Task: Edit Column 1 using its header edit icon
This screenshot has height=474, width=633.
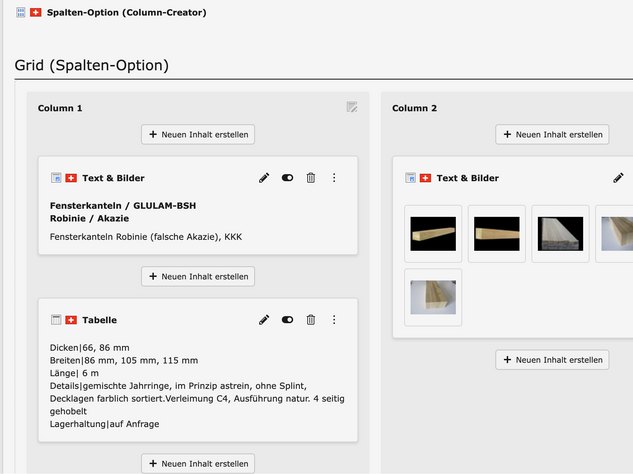Action: (352, 107)
